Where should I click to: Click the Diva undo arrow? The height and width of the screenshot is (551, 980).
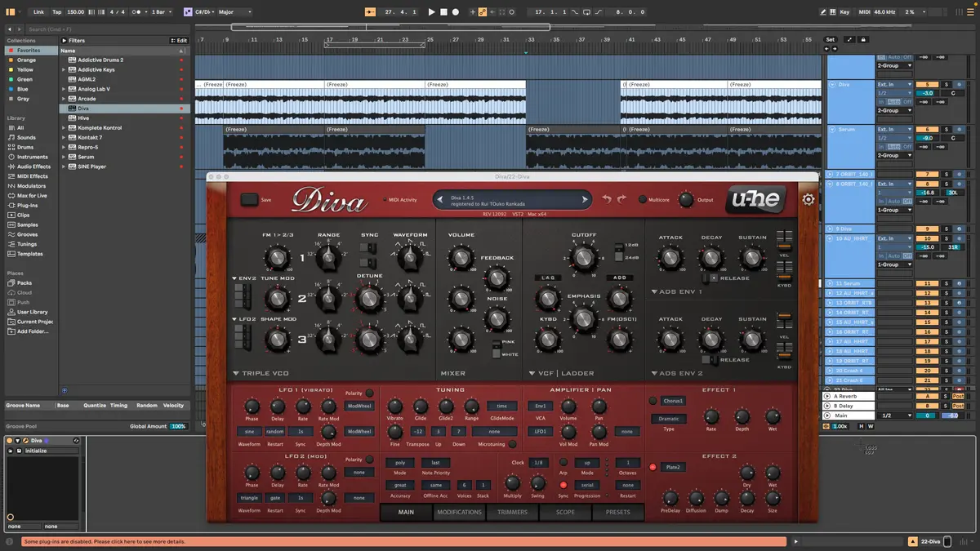(607, 199)
